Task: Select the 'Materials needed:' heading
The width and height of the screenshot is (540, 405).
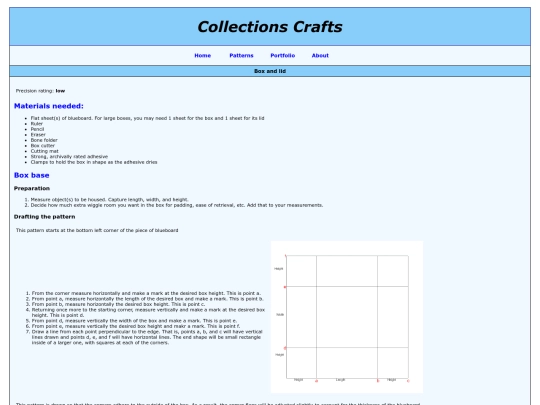Action: [49, 106]
